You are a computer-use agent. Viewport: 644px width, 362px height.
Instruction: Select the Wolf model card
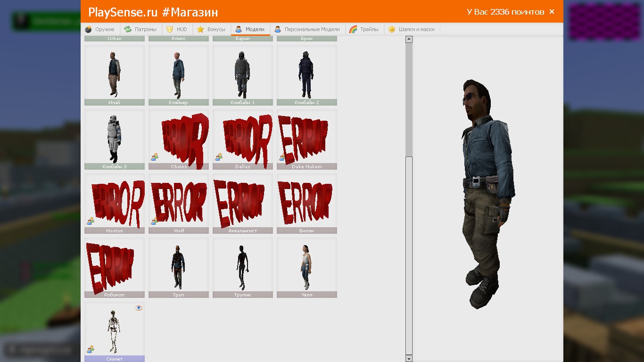click(179, 204)
